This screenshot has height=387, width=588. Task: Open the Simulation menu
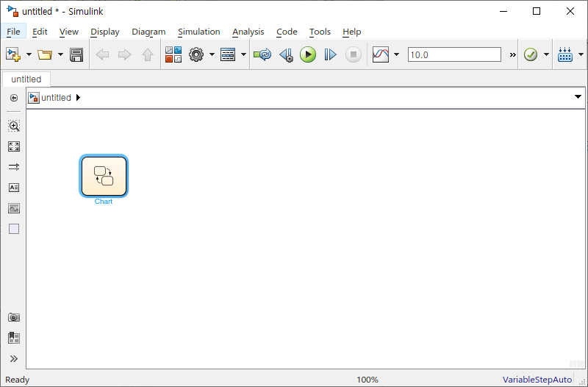[199, 32]
